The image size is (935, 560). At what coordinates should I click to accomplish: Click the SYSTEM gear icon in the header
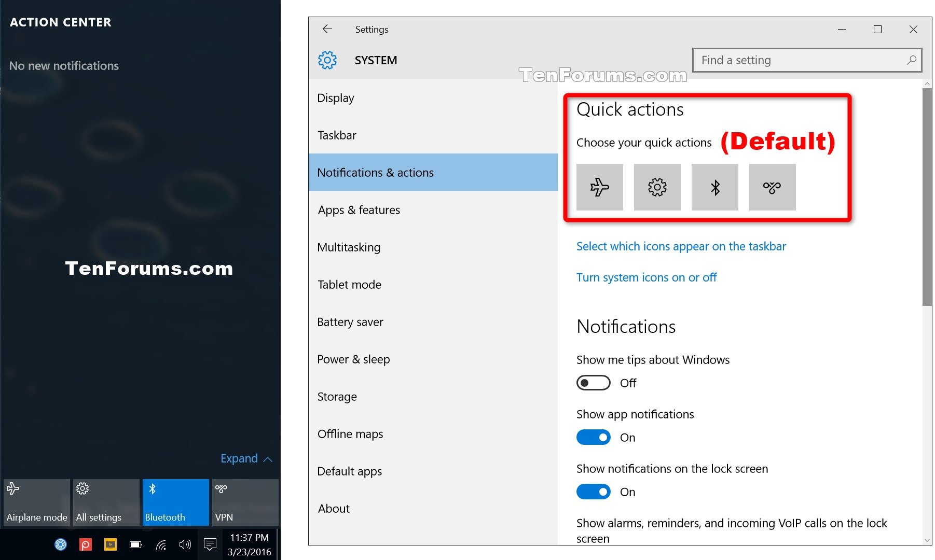(327, 60)
